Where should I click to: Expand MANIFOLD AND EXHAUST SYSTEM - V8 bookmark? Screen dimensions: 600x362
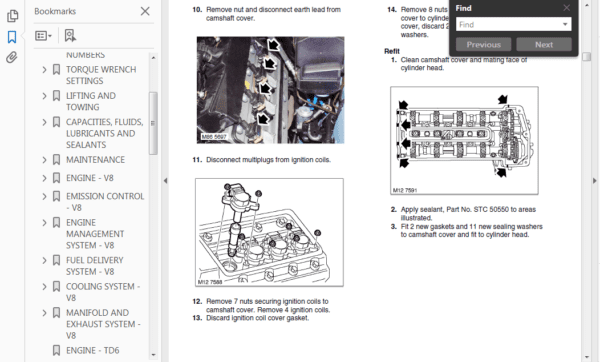(x=44, y=313)
